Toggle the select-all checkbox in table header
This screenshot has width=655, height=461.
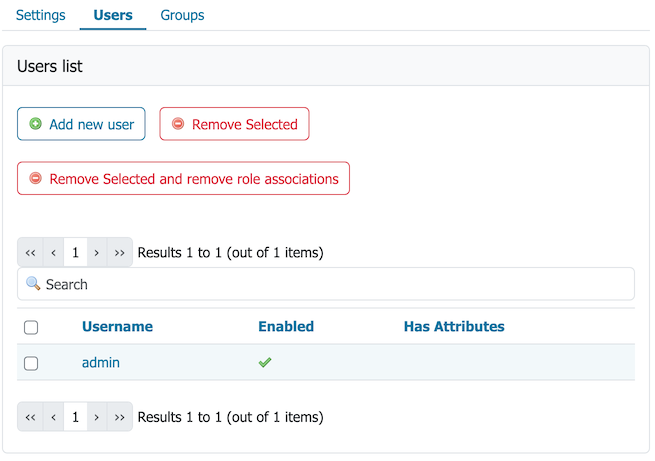(31, 327)
